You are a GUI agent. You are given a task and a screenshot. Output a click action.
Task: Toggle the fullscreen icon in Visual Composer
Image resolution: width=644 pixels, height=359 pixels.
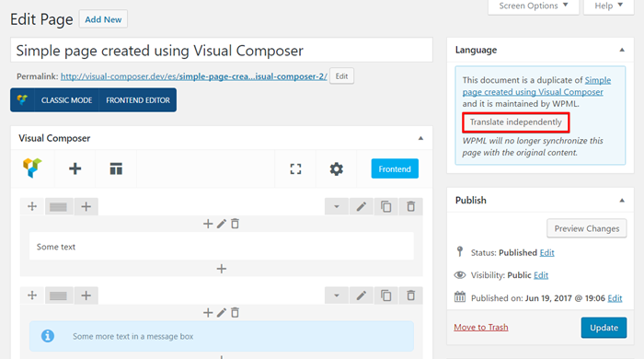(x=295, y=168)
